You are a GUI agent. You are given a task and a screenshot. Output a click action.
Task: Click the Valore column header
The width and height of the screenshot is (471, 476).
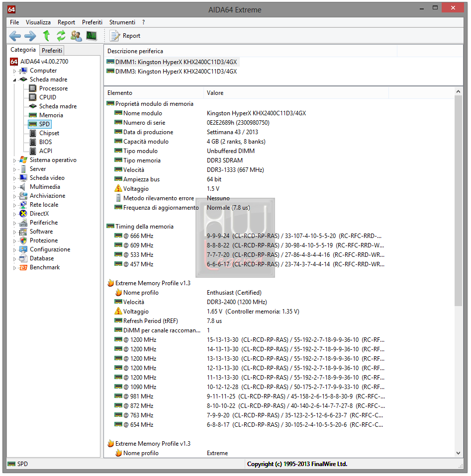(x=296, y=93)
